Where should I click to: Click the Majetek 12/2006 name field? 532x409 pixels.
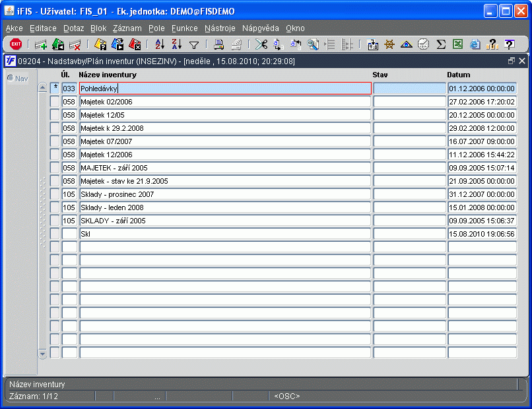coord(225,155)
